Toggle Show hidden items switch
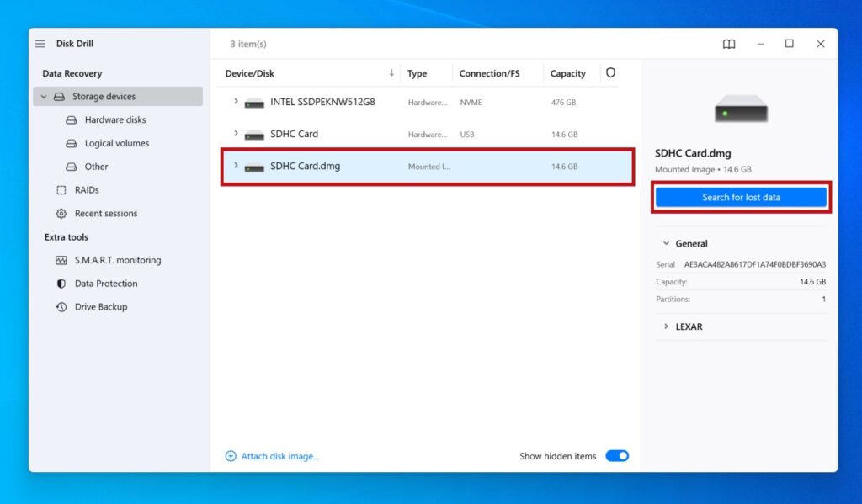The width and height of the screenshot is (862, 504). [617, 456]
